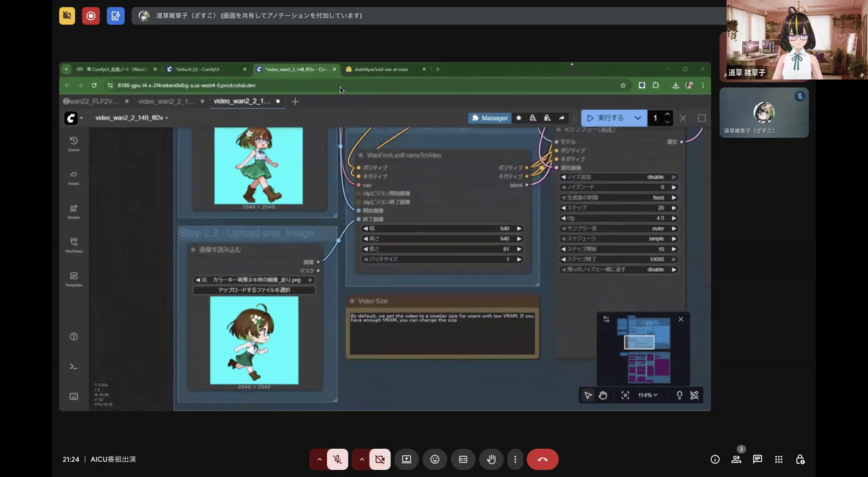Toggle the ノイズ追加 disable option
Image resolution: width=868 pixels, height=477 pixels.
coord(619,176)
